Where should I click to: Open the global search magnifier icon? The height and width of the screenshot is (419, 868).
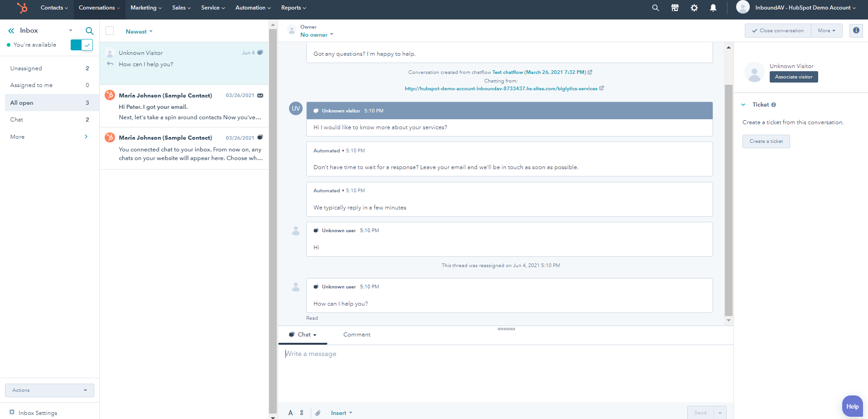pyautogui.click(x=656, y=8)
